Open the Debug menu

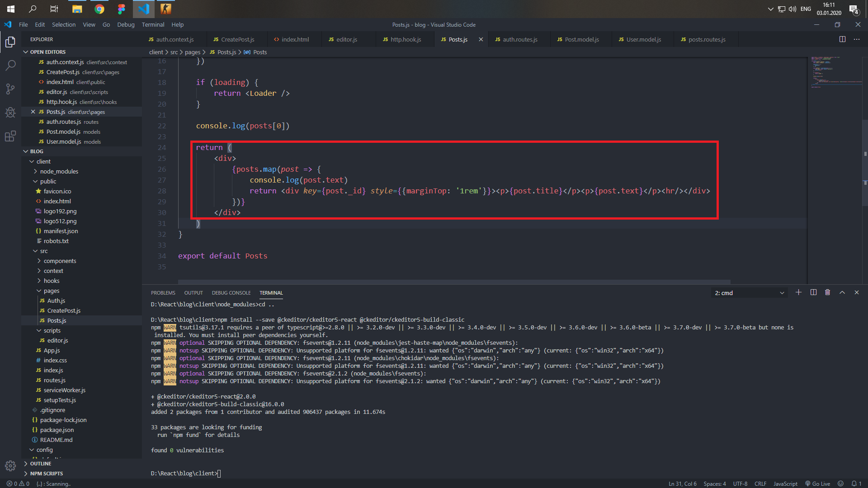tap(126, 24)
